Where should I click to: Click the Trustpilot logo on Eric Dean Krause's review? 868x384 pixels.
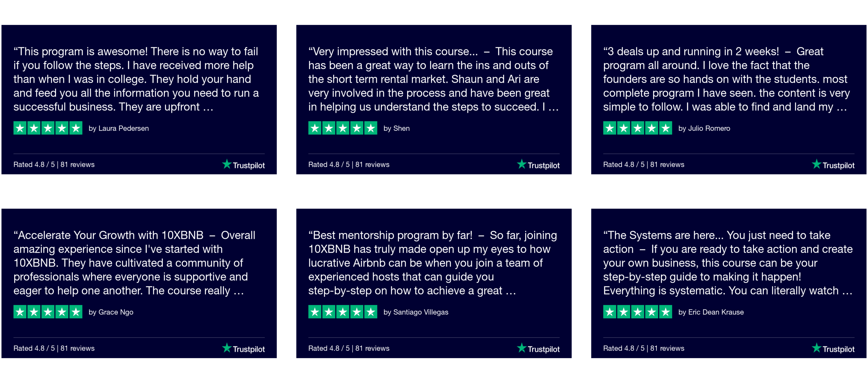(833, 348)
